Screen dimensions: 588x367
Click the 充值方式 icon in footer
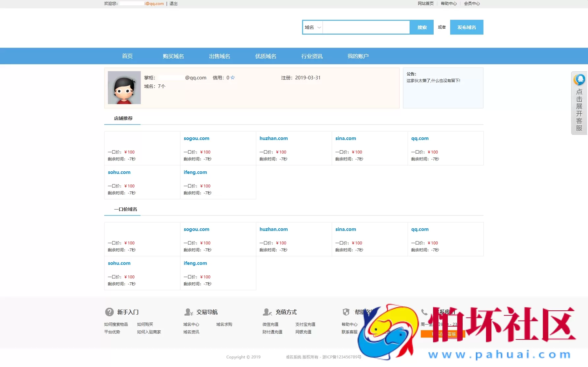coord(267,312)
